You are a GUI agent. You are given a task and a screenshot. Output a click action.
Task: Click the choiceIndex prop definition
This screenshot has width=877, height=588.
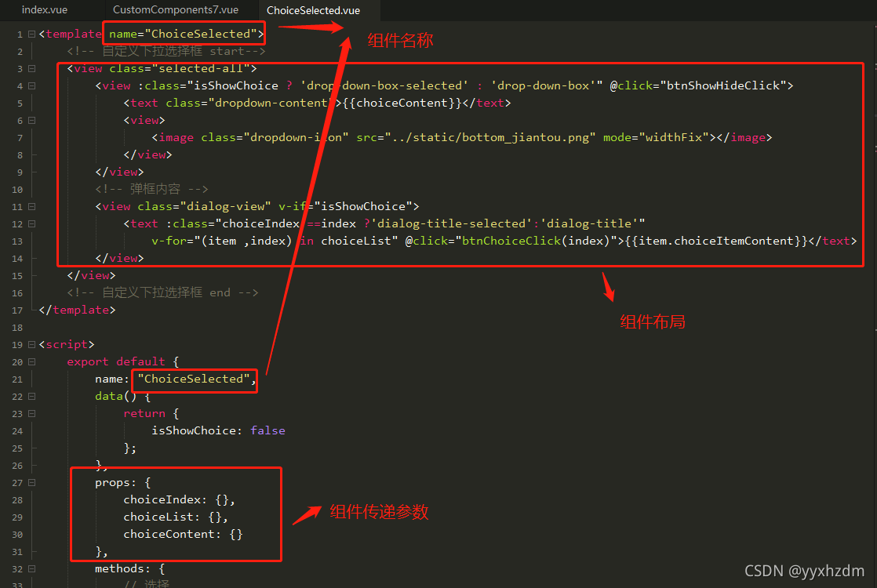[x=179, y=499]
